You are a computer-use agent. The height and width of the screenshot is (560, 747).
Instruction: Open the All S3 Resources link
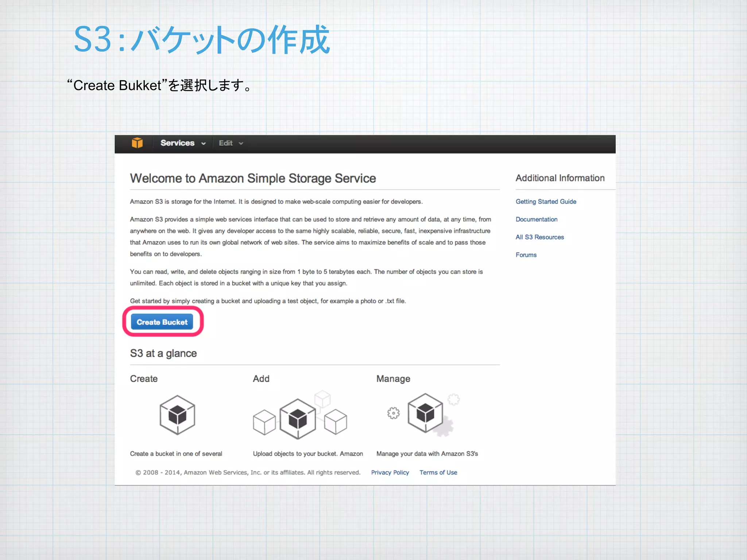point(539,237)
